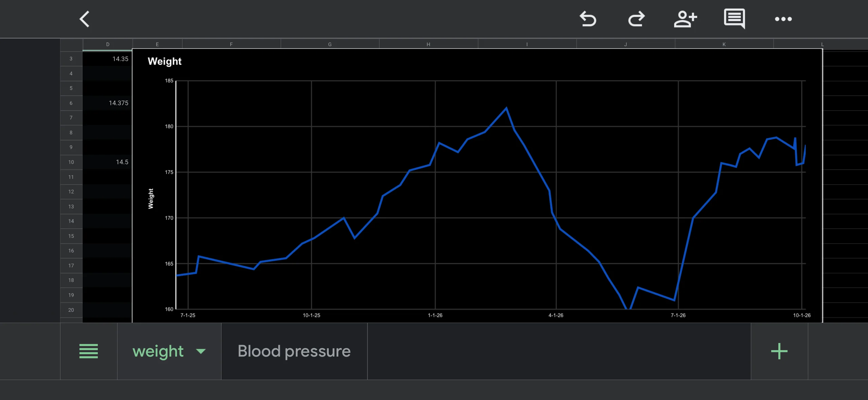The width and height of the screenshot is (868, 400).
Task: Select column D header
Action: coord(108,44)
